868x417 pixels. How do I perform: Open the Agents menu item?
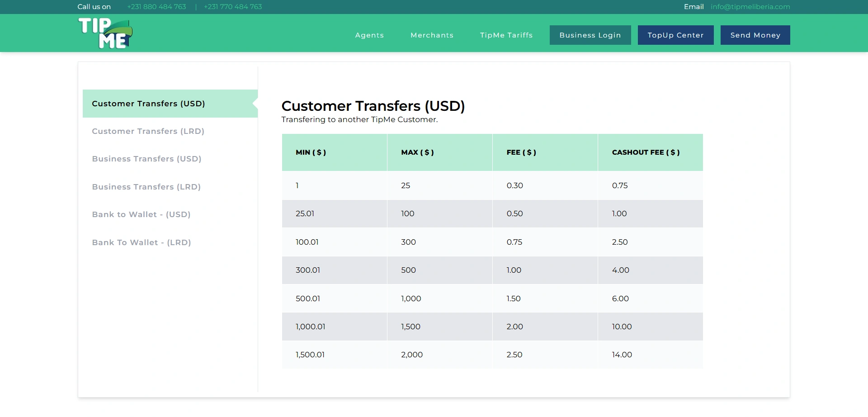pos(369,35)
